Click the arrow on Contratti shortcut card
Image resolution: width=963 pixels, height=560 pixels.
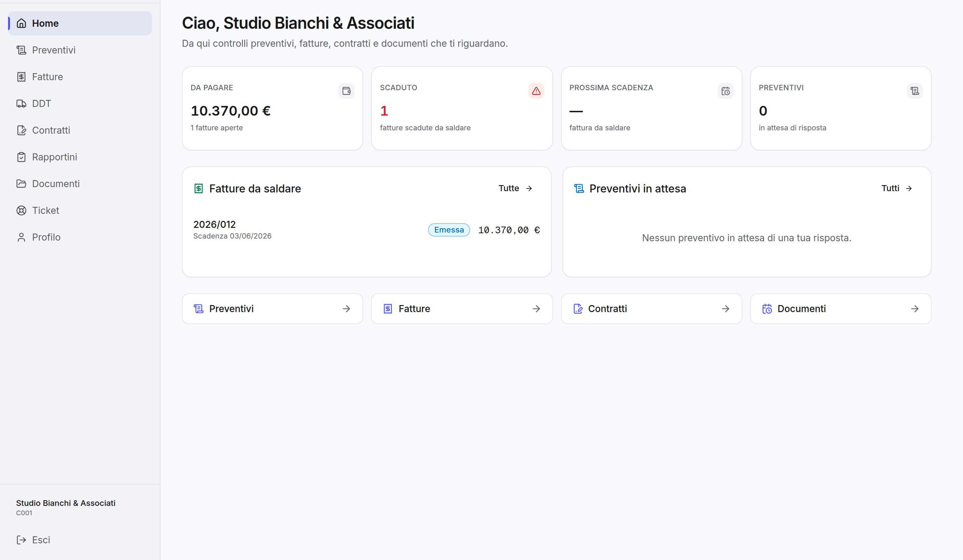725,309
